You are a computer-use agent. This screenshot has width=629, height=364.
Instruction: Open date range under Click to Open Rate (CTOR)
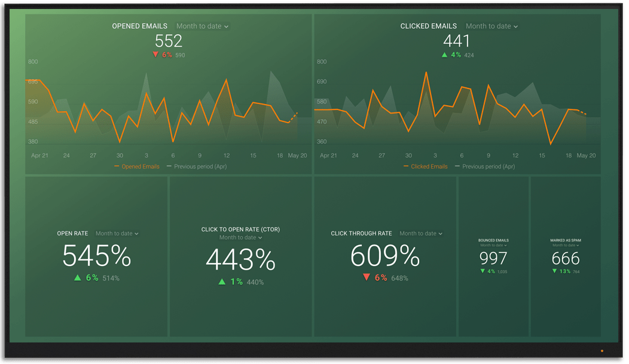click(x=240, y=237)
